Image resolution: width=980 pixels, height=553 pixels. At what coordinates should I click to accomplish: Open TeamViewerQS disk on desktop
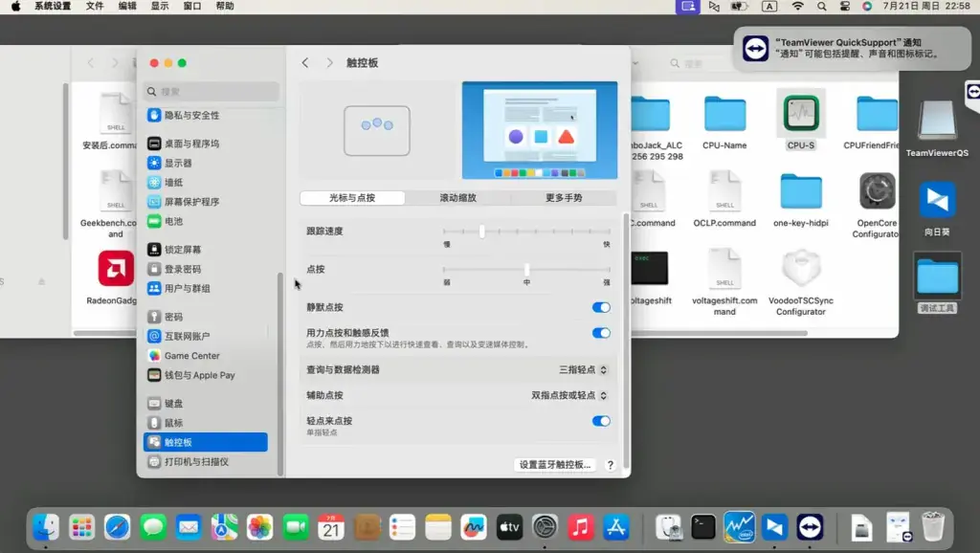[937, 122]
